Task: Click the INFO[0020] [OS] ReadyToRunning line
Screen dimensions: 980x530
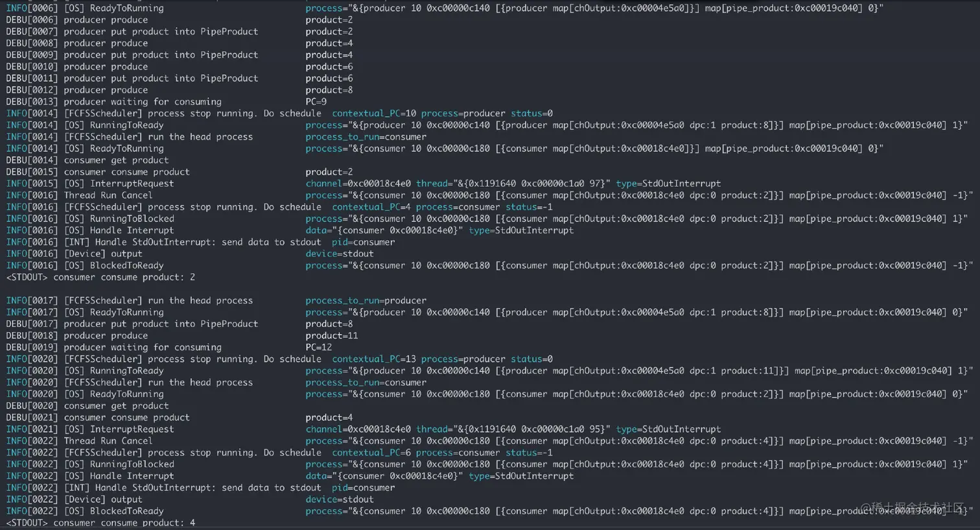Action: tap(487, 394)
